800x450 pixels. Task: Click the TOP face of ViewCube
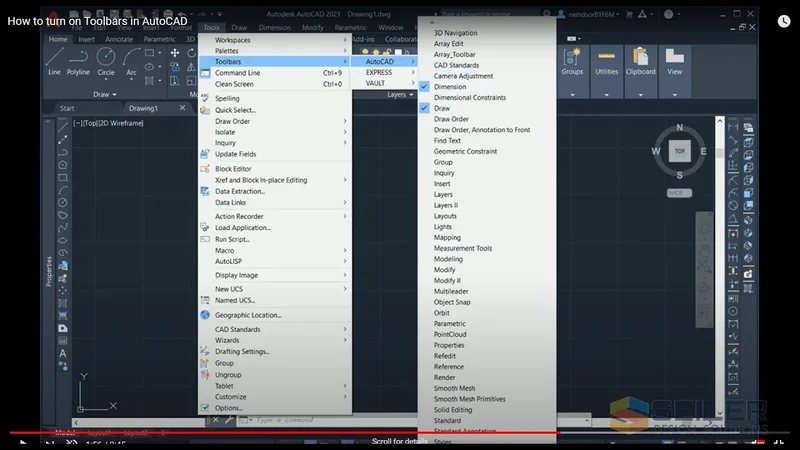[x=679, y=151]
